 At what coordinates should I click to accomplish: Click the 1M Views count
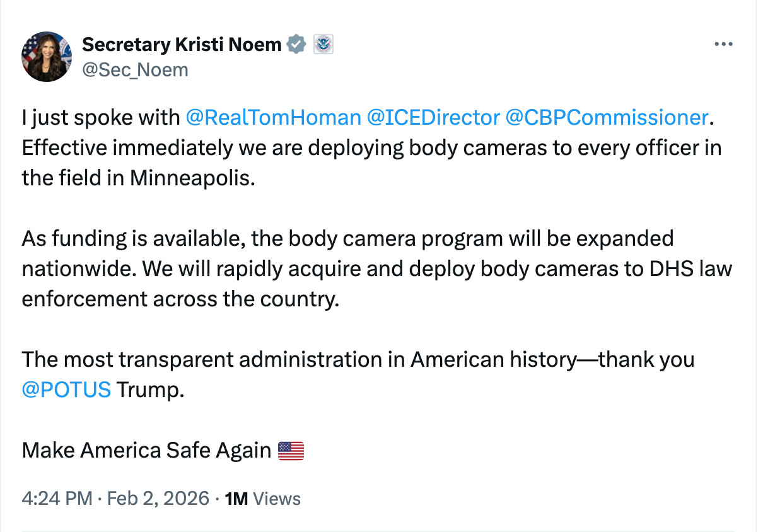pyautogui.click(x=263, y=499)
